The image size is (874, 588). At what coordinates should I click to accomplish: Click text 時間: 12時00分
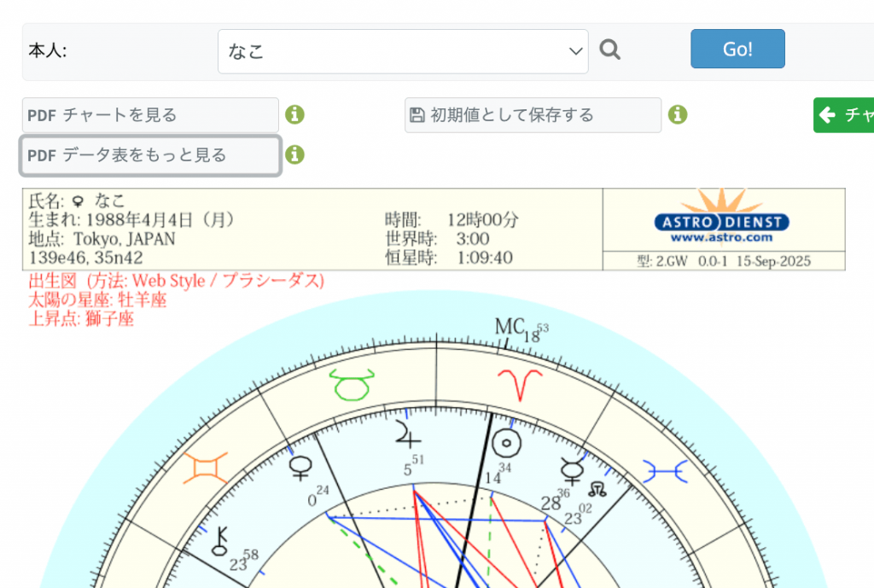point(452,219)
